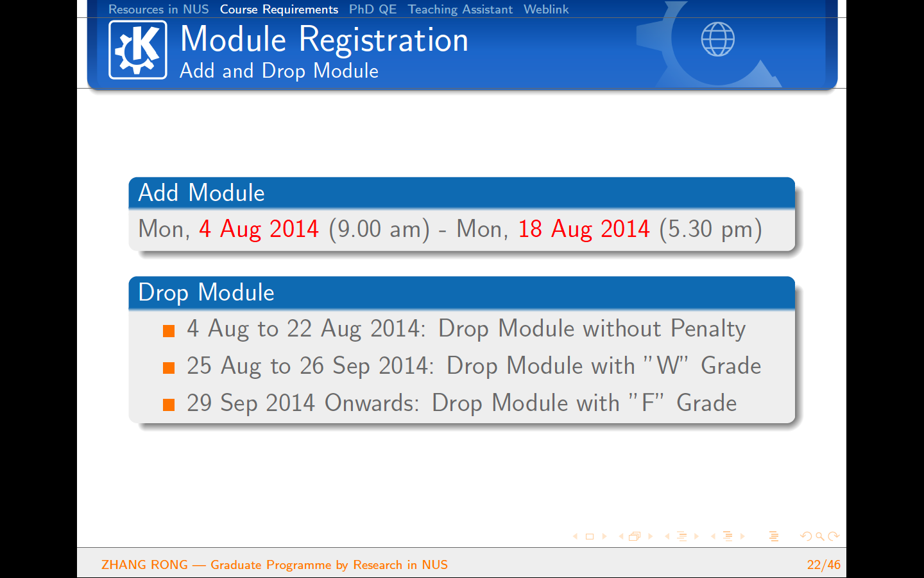Open the Resources in NUS section
Image resolution: width=924 pixels, height=578 pixels.
coord(158,10)
